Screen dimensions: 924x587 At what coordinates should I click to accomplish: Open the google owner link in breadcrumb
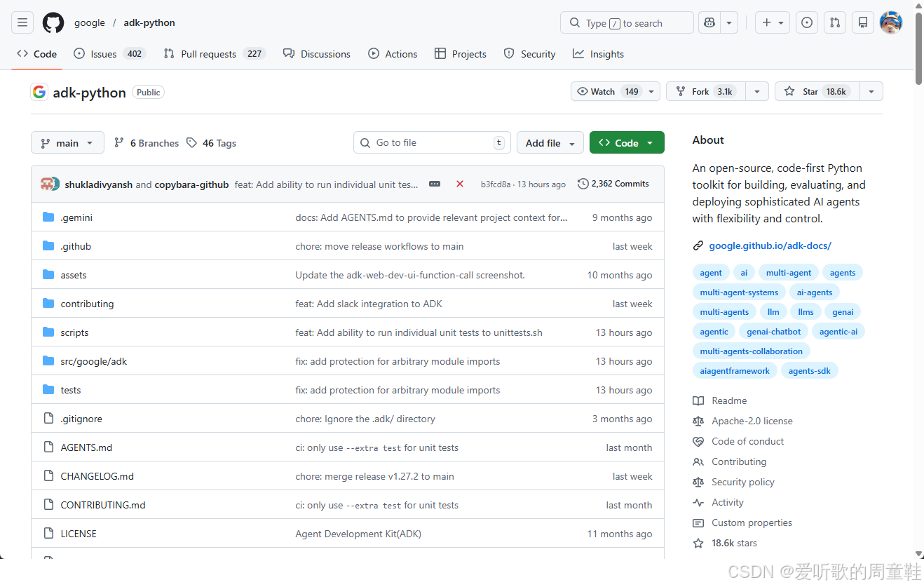coord(90,22)
